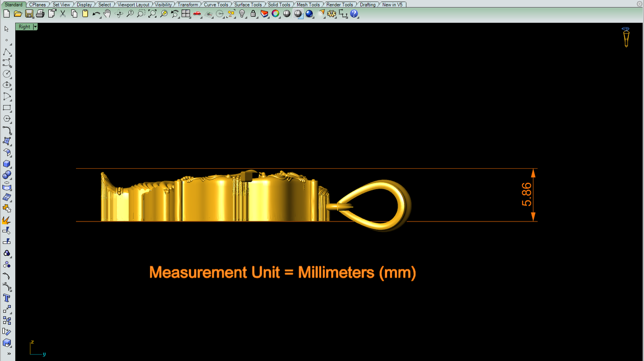Switch to the Curve Tools tab
644x361 pixels.
216,4
